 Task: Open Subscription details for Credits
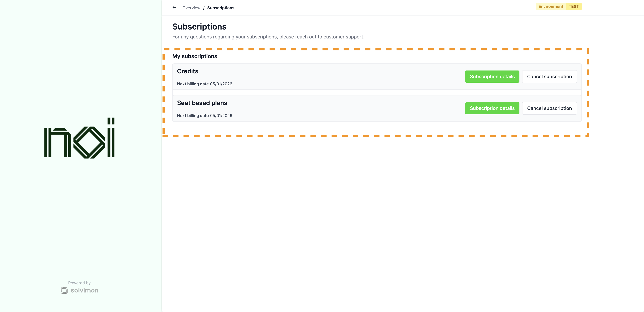[492, 77]
